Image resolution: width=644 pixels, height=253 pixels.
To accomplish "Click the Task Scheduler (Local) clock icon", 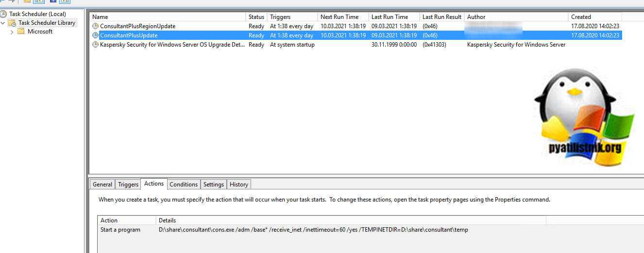I will tap(3, 14).
